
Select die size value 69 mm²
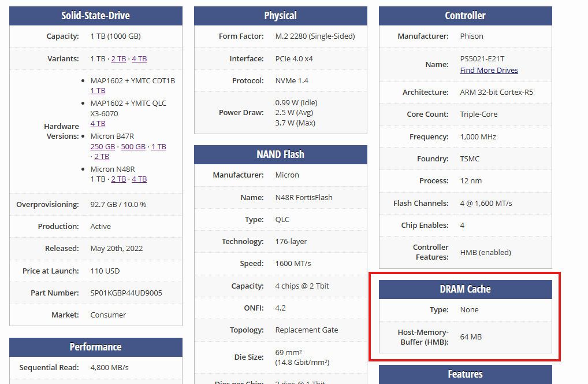click(x=289, y=352)
